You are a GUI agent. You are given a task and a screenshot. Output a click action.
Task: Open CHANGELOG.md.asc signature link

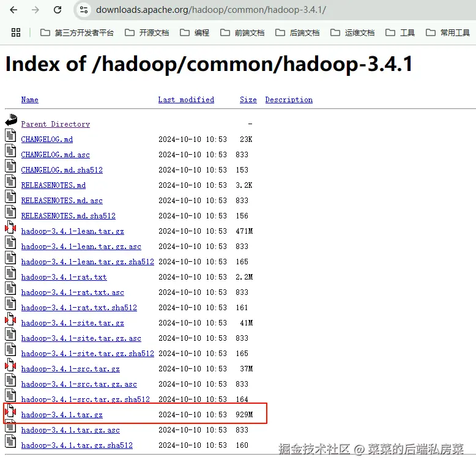click(x=55, y=155)
